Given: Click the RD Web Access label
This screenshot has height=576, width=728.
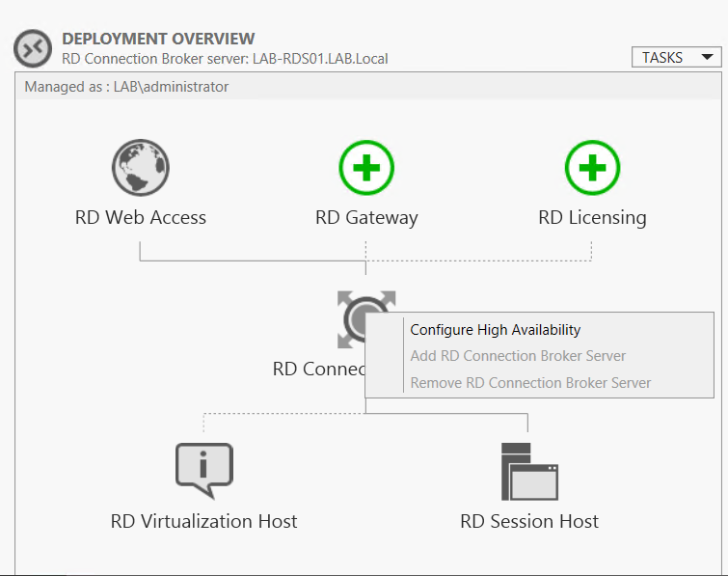Looking at the screenshot, I should pos(141,217).
